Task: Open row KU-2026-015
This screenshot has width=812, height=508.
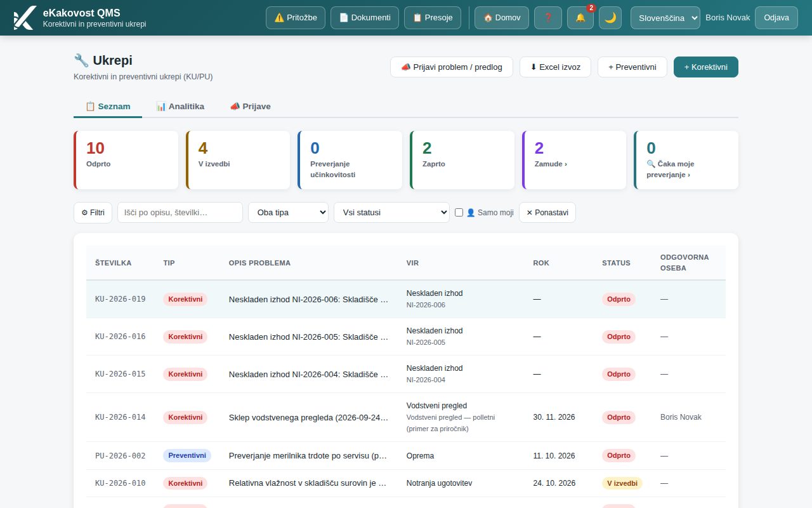Action: 406,374
